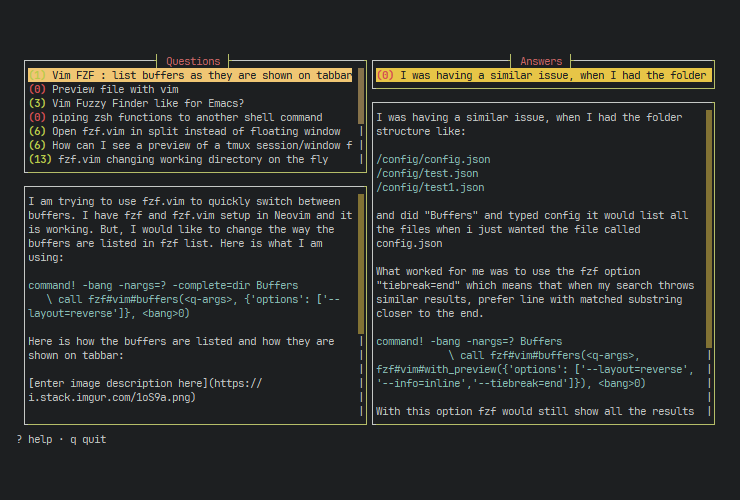The image size is (740, 500).
Task: Click the '/config/test1.json' path in the answer
Action: pyautogui.click(x=430, y=187)
